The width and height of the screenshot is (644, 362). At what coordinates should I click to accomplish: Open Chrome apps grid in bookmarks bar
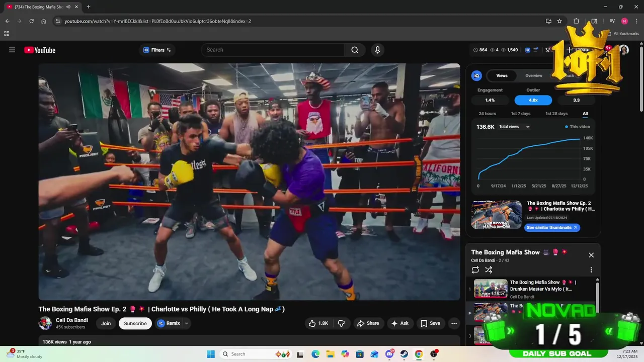[x=7, y=34]
